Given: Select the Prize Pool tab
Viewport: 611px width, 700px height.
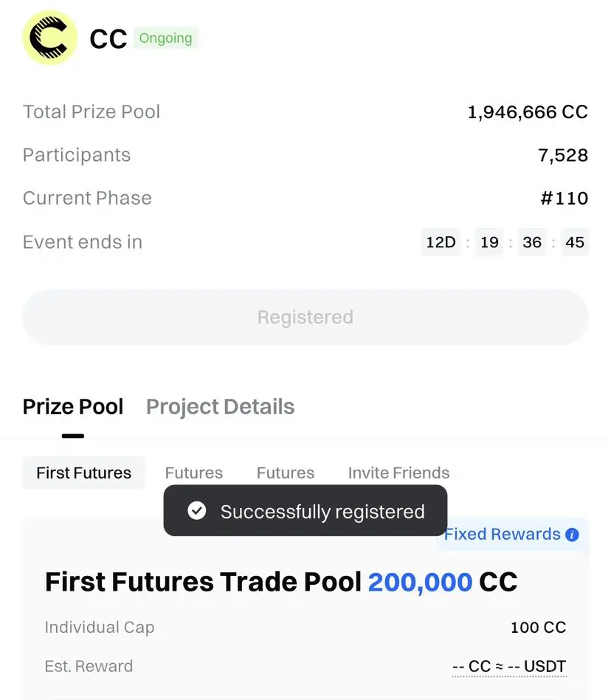Looking at the screenshot, I should tap(73, 407).
